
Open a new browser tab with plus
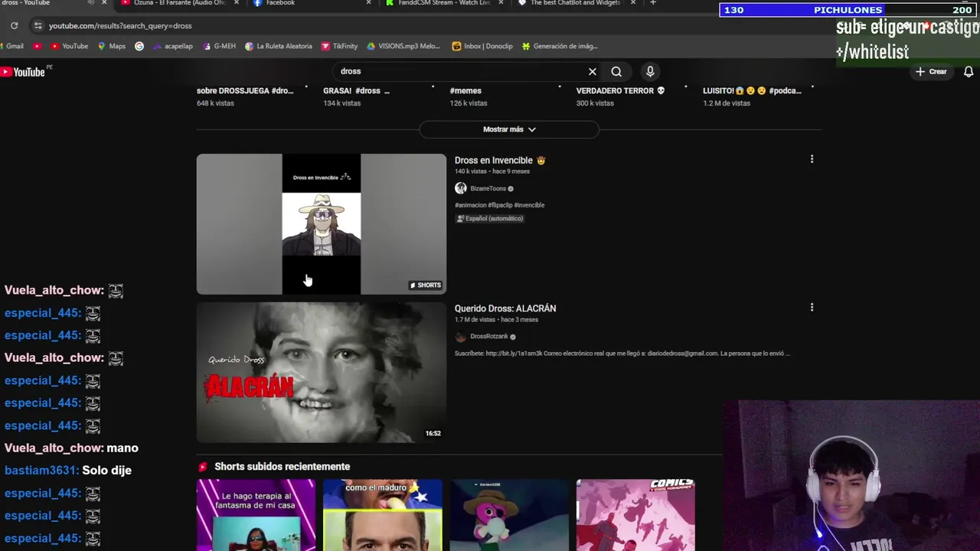click(x=653, y=3)
